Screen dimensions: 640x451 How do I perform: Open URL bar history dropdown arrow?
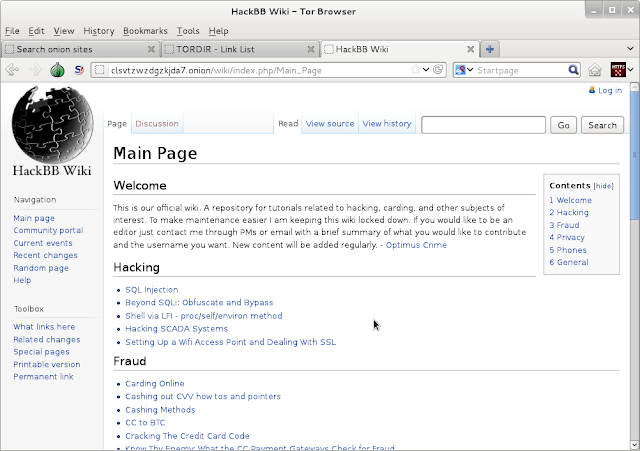426,70
